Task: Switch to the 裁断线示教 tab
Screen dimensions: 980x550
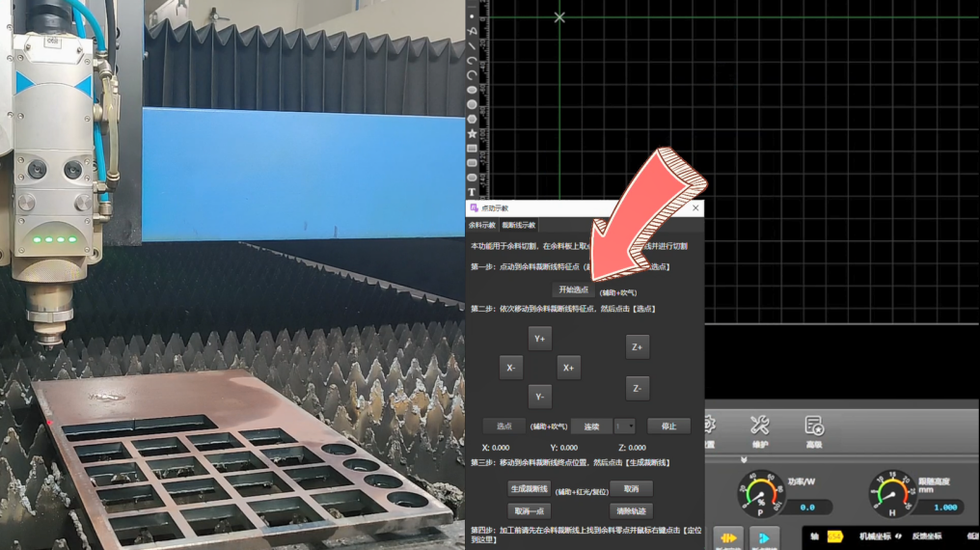Action: pos(518,225)
